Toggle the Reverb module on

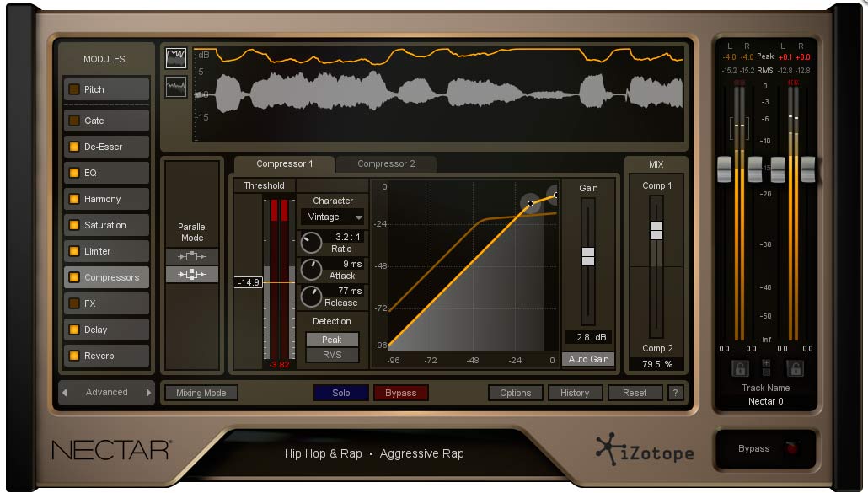click(76, 356)
